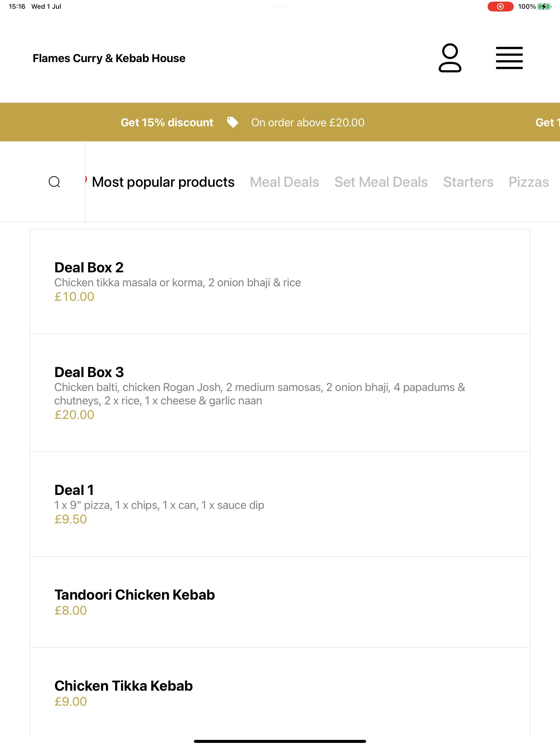Tap the battery status icon
Screen dimensions: 560x747
tap(544, 6)
